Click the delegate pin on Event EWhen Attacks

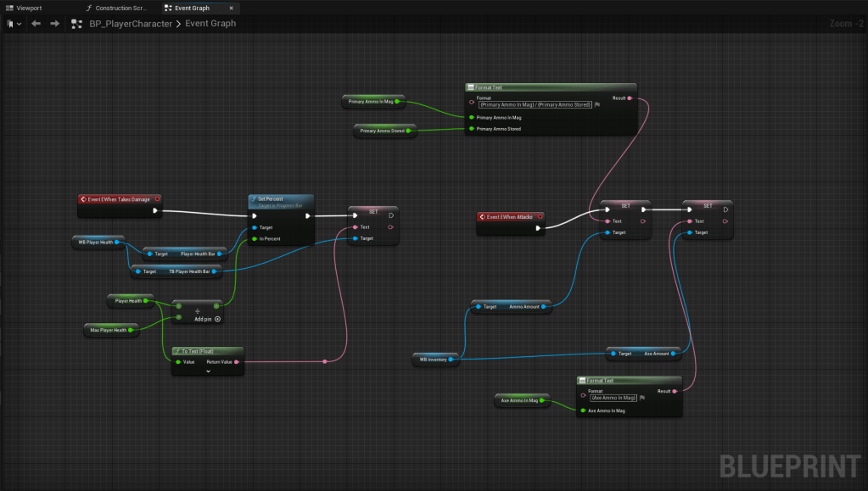point(540,216)
